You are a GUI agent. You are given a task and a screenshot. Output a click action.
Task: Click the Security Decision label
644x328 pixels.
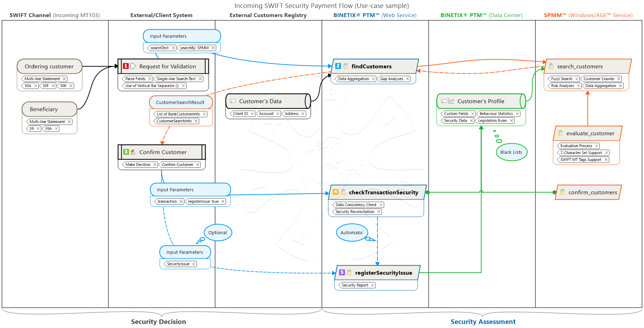(158, 322)
